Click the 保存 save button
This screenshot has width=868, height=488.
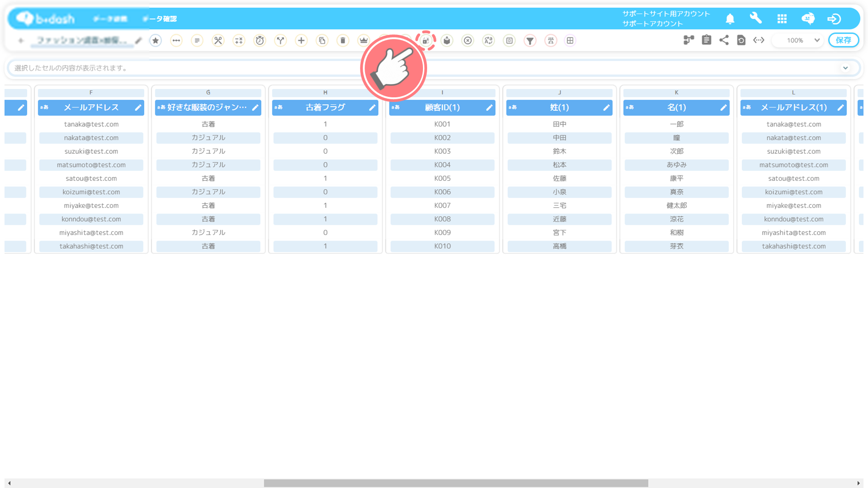point(844,40)
